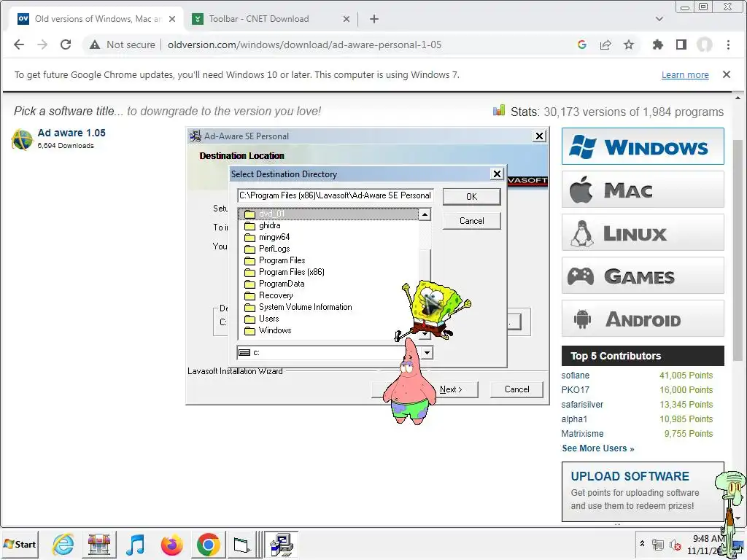Open the Chrome three-dot menu
Screen dimensions: 747x560
click(x=728, y=44)
